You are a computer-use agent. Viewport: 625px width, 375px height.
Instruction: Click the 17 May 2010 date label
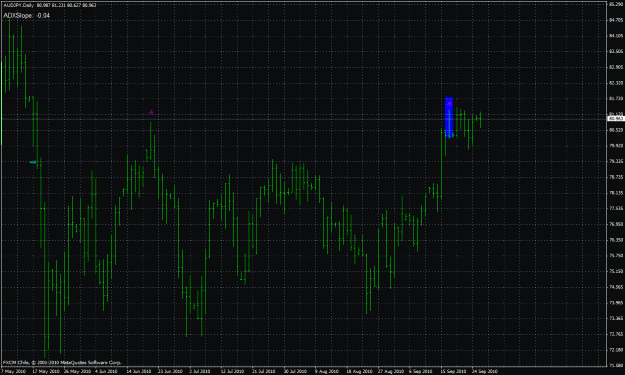[45, 371]
